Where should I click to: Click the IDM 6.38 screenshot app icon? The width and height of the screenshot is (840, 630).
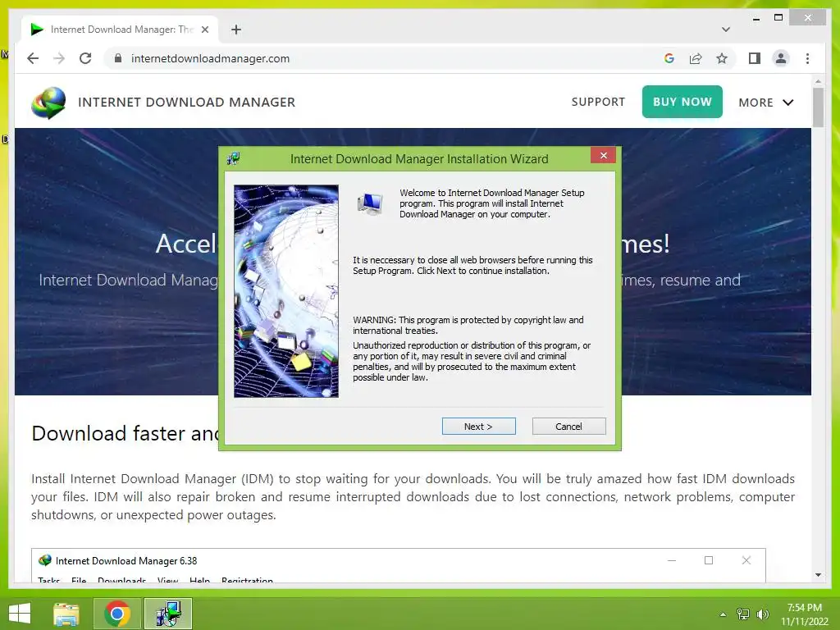click(x=45, y=560)
